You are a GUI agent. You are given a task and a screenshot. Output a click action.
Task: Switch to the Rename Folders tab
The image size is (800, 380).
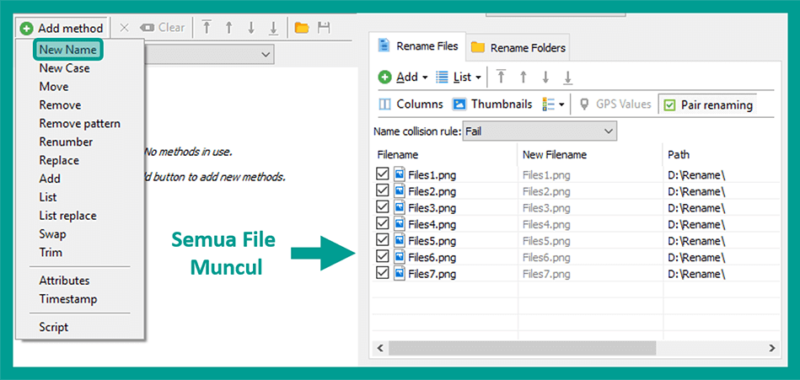point(518,47)
